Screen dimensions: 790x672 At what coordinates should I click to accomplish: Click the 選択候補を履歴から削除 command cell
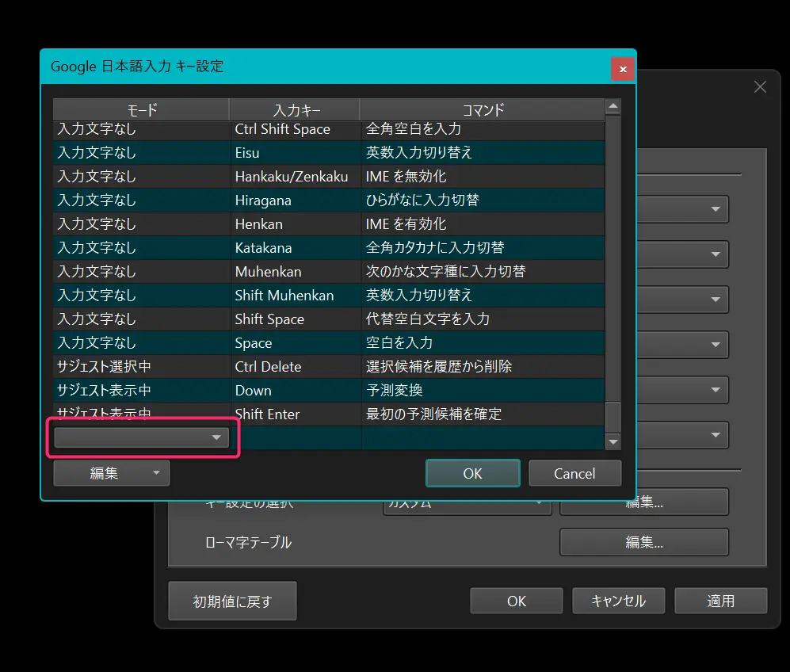(x=483, y=367)
